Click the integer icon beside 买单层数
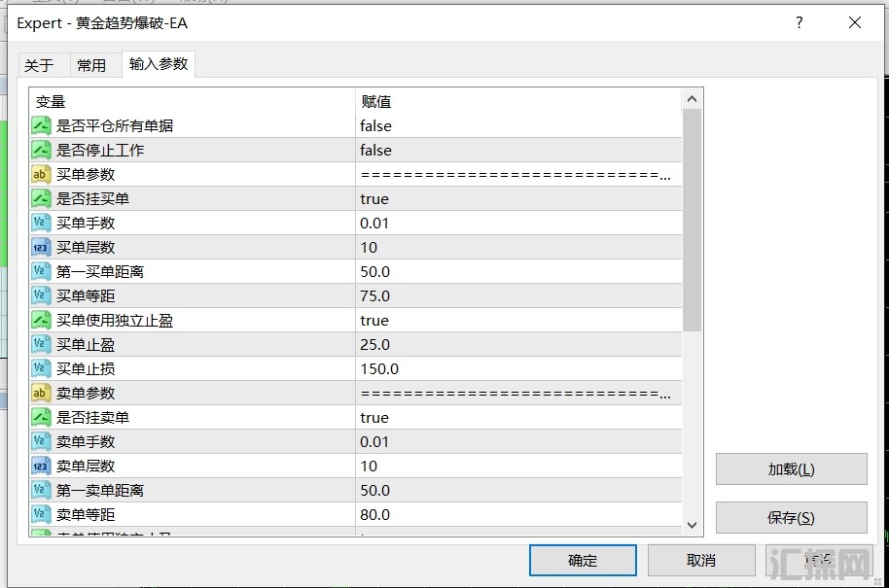This screenshot has width=889, height=588. point(41,247)
